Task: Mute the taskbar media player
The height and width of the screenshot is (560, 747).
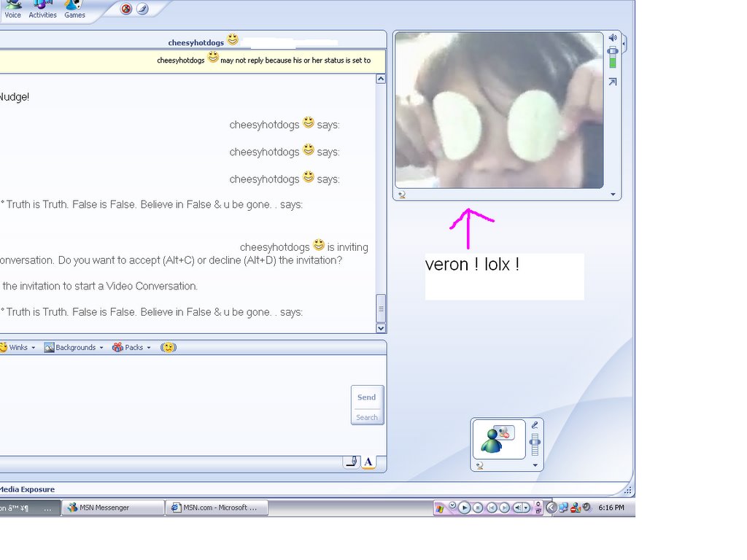Action: [x=518, y=508]
